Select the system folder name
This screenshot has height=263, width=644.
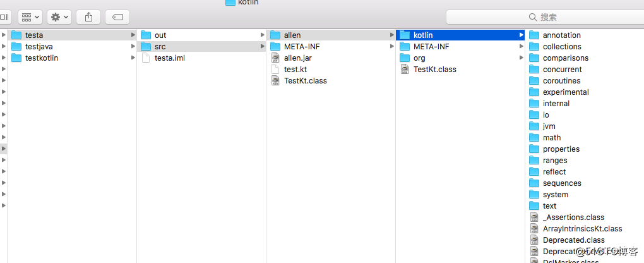555,194
